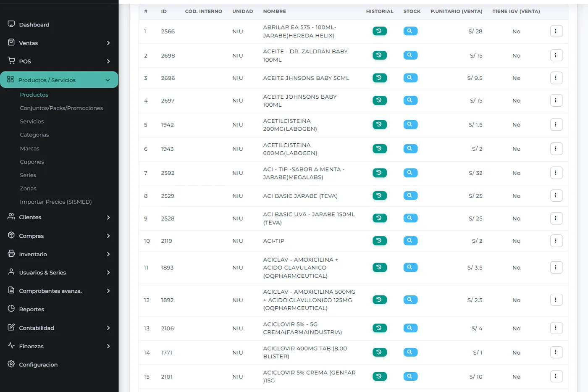Open history for ACI-TIP SABOR A MENTA

[x=379, y=173]
